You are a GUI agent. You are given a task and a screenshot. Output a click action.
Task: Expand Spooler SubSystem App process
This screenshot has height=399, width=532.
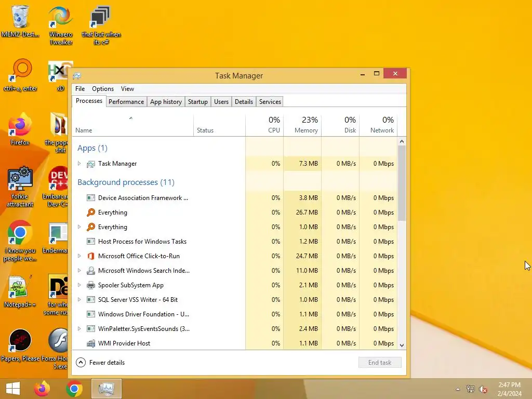[79, 285]
